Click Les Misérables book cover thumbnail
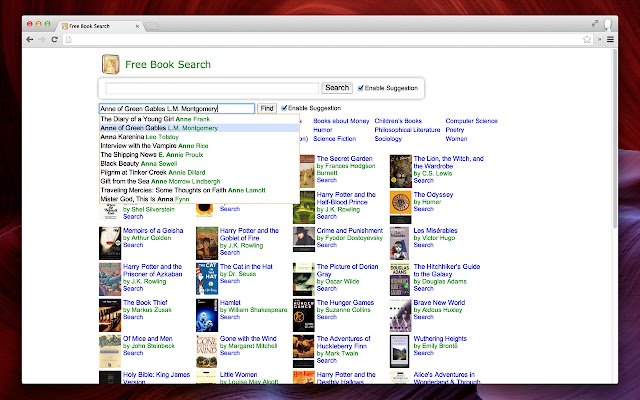 (399, 243)
